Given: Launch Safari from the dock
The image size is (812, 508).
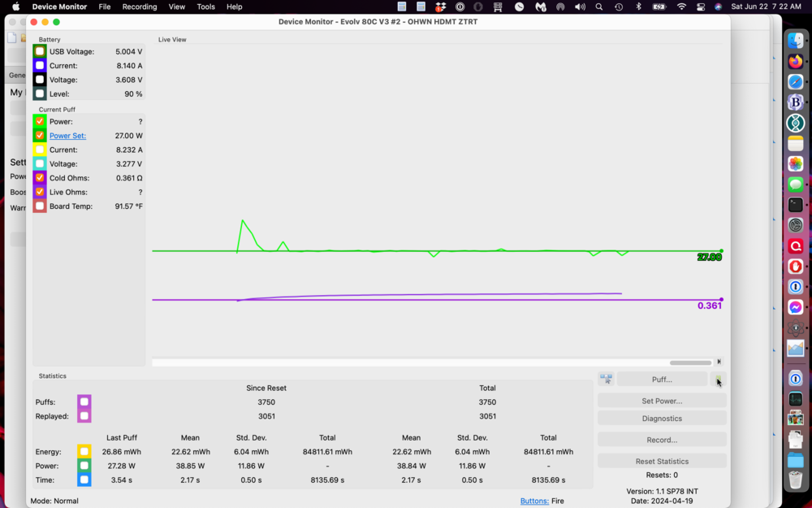Looking at the screenshot, I should tap(796, 82).
